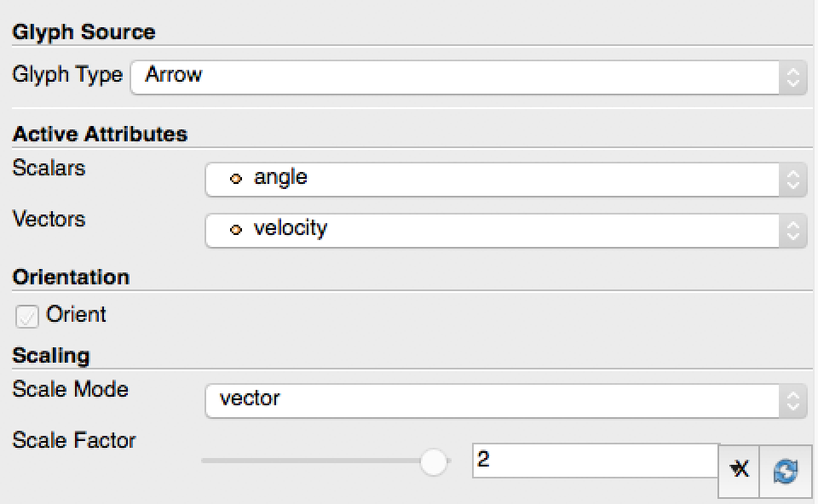Click the point data icon beside velocity
Image resolution: width=818 pixels, height=504 pixels.
[x=236, y=231]
